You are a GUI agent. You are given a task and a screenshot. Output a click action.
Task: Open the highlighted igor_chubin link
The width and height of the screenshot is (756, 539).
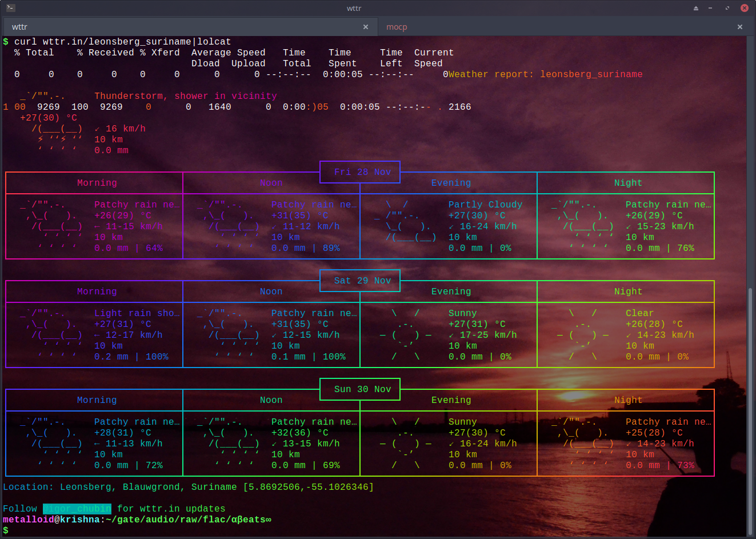(77, 509)
